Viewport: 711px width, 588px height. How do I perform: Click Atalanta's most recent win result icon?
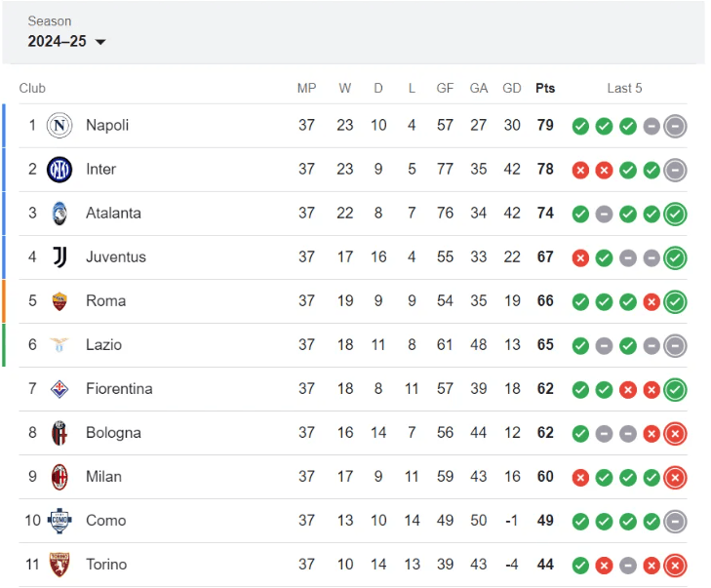tap(675, 214)
